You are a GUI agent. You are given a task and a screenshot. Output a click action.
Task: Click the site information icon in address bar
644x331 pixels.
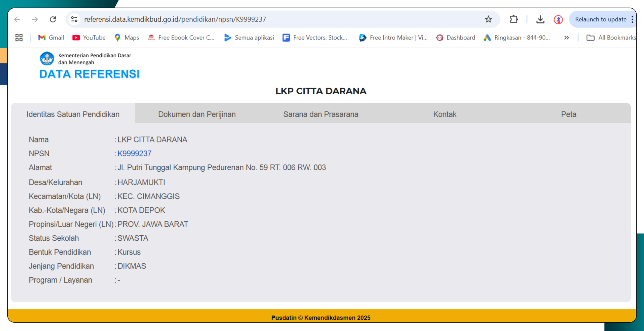pos(74,19)
